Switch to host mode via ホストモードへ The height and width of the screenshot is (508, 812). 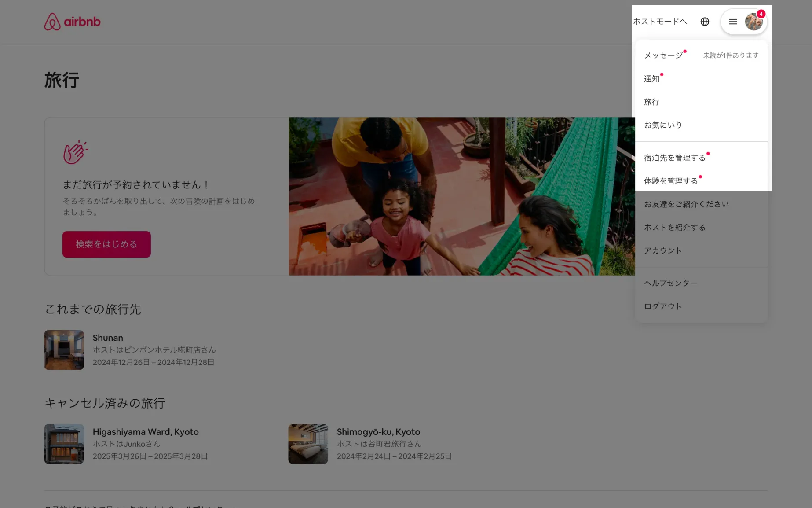coord(660,22)
